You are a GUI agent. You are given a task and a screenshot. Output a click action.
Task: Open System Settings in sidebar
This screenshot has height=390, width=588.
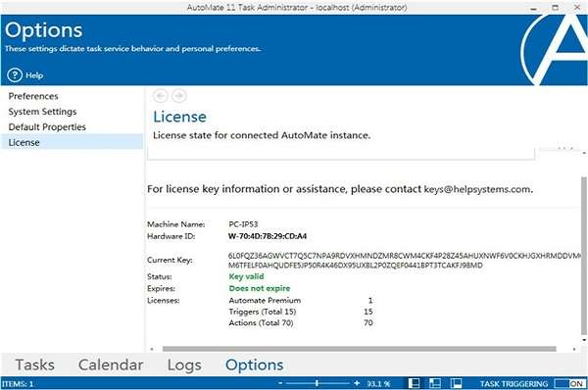(x=42, y=112)
